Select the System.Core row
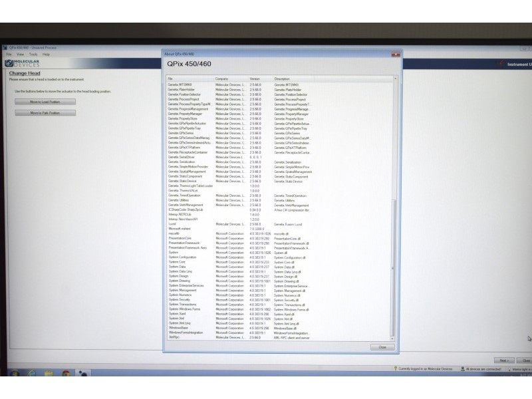The image size is (532, 399). pyautogui.click(x=239, y=262)
